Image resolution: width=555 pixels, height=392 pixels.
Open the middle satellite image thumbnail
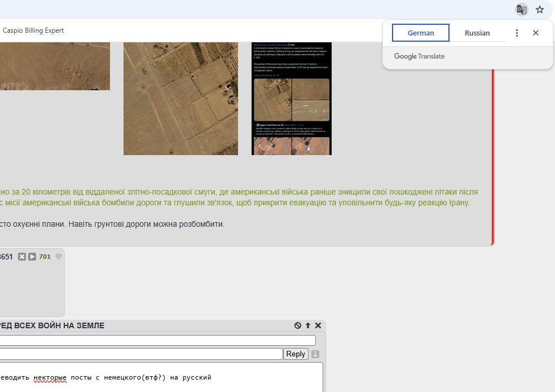click(180, 99)
